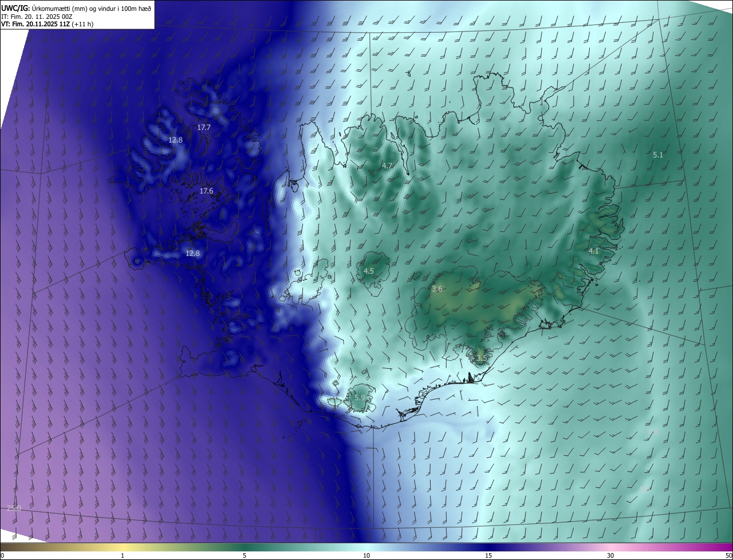Image resolution: width=733 pixels, height=560 pixels.
Task: Select the 1 tick on the color scale
Action: tap(123, 555)
